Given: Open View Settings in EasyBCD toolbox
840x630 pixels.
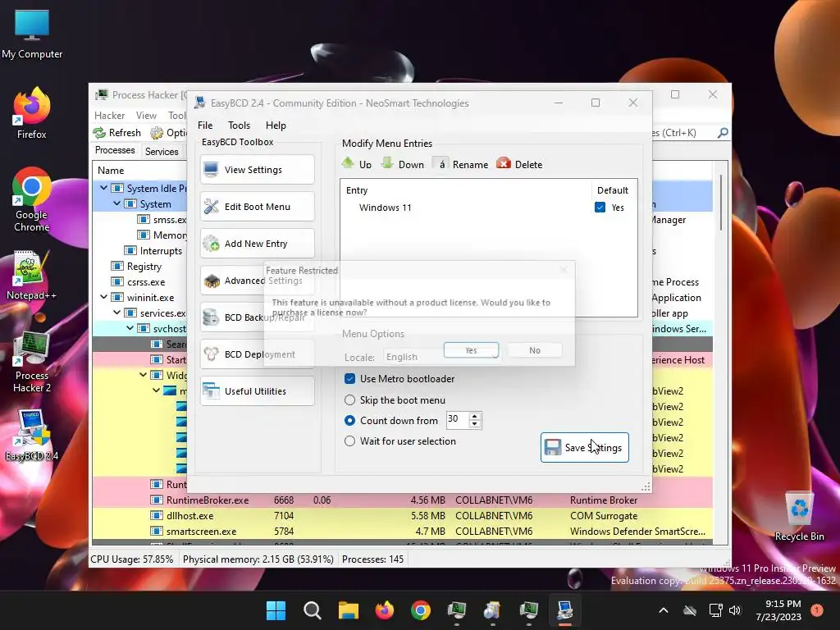Looking at the screenshot, I should point(257,170).
